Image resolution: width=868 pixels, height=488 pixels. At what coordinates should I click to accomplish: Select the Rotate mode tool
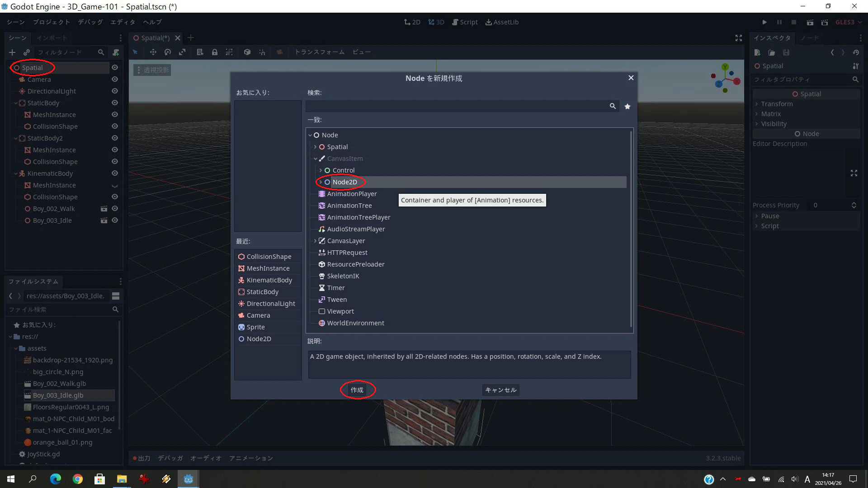click(168, 52)
